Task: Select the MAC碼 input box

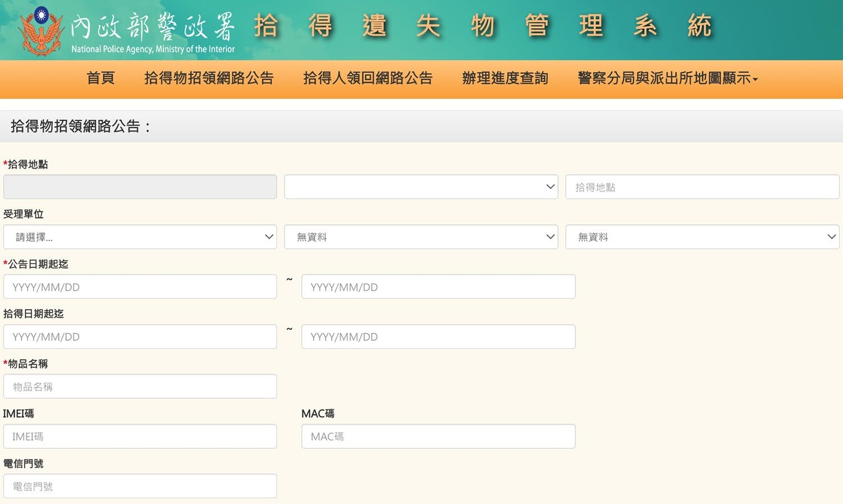Action: tap(438, 437)
